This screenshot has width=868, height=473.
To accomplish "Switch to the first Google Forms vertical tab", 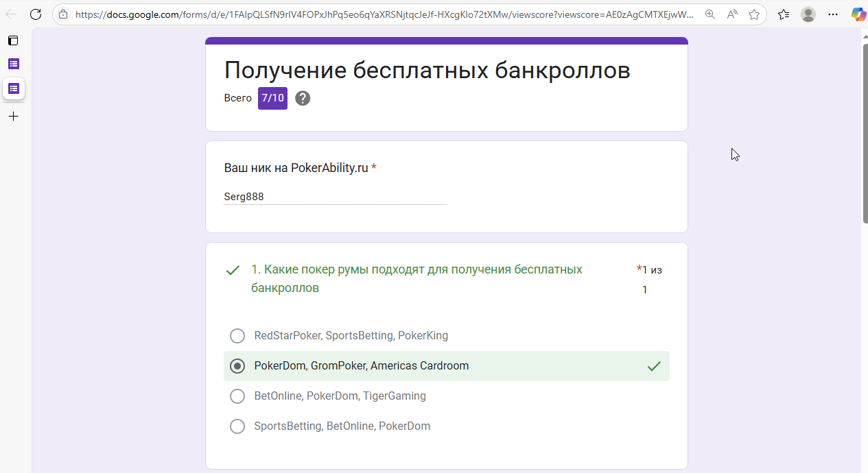I will 13,64.
